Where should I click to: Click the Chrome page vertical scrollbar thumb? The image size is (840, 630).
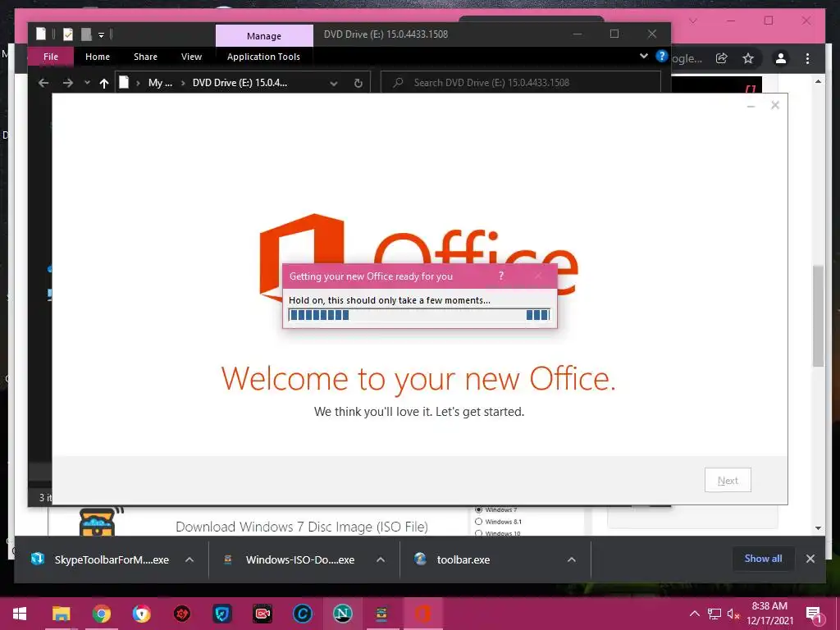(818, 316)
